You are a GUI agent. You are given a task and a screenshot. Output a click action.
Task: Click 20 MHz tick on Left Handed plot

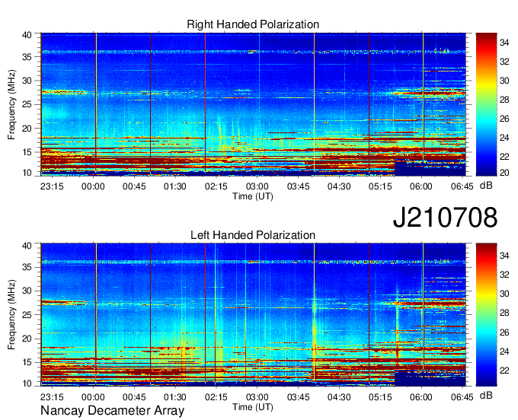[x=27, y=339]
